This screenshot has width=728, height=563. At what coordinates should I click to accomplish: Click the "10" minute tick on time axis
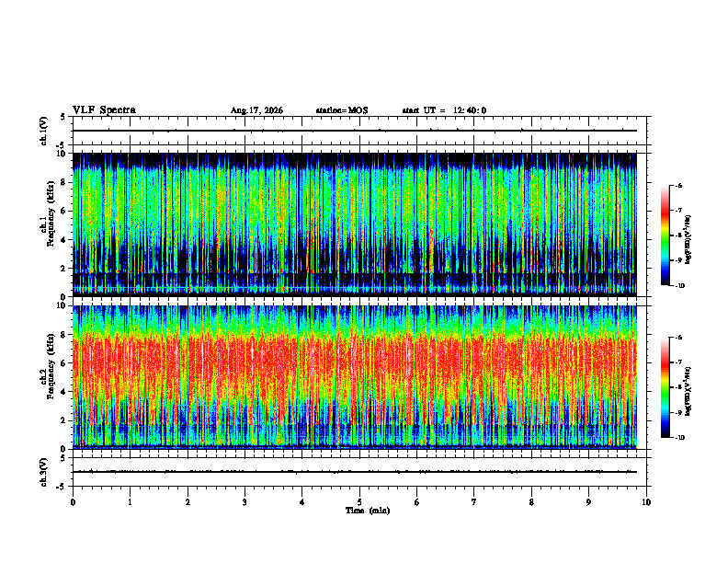pyautogui.click(x=646, y=502)
